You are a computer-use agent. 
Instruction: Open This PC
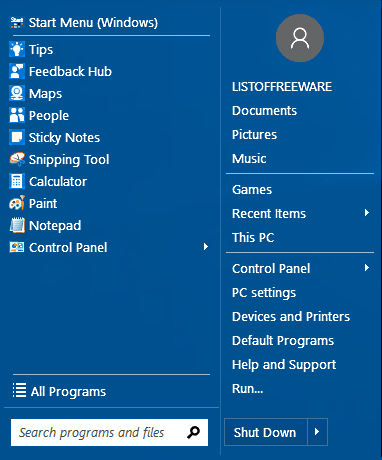[x=253, y=238]
